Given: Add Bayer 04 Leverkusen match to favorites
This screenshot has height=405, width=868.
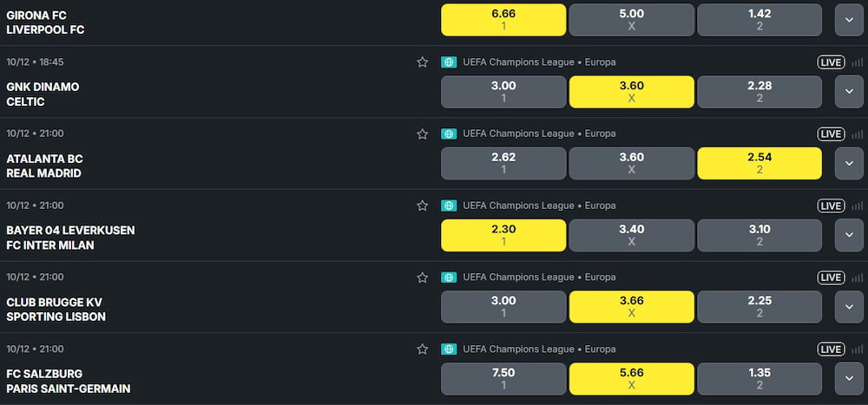Looking at the screenshot, I should (423, 206).
